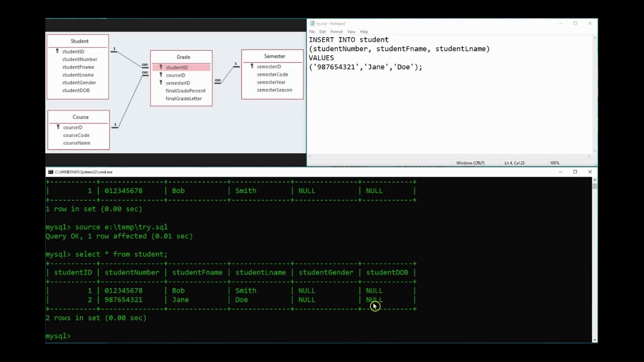This screenshot has width=644, height=362.
Task: Select the Grade table header
Action: [183, 57]
